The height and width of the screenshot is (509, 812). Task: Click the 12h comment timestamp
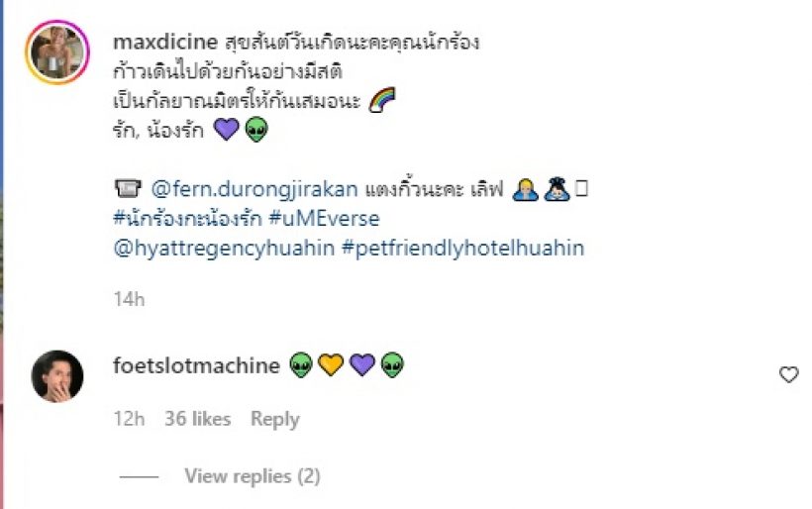click(129, 418)
